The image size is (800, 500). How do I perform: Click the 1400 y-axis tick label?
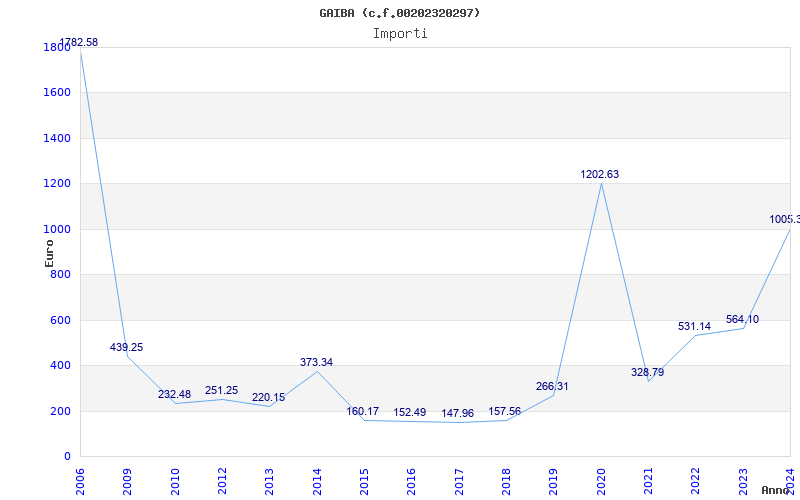(x=57, y=138)
